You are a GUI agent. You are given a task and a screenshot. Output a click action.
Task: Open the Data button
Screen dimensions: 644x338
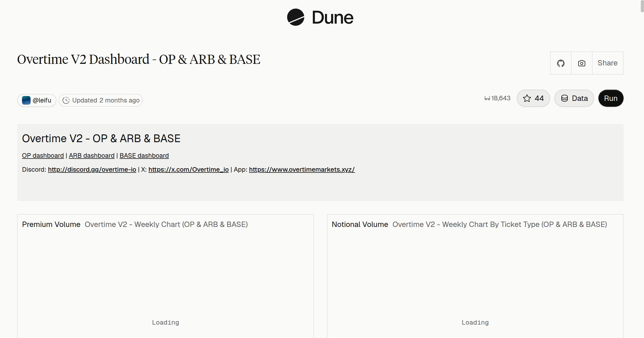click(574, 98)
